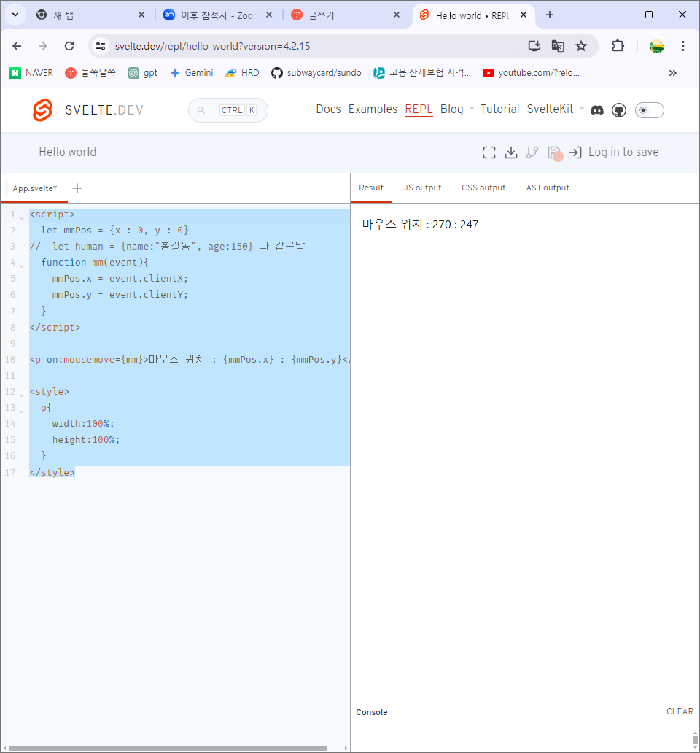Click Log in to save
The height and width of the screenshot is (753, 700).
point(623,152)
